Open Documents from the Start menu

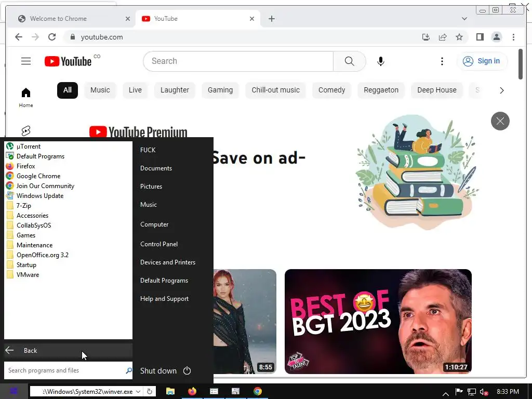156,168
